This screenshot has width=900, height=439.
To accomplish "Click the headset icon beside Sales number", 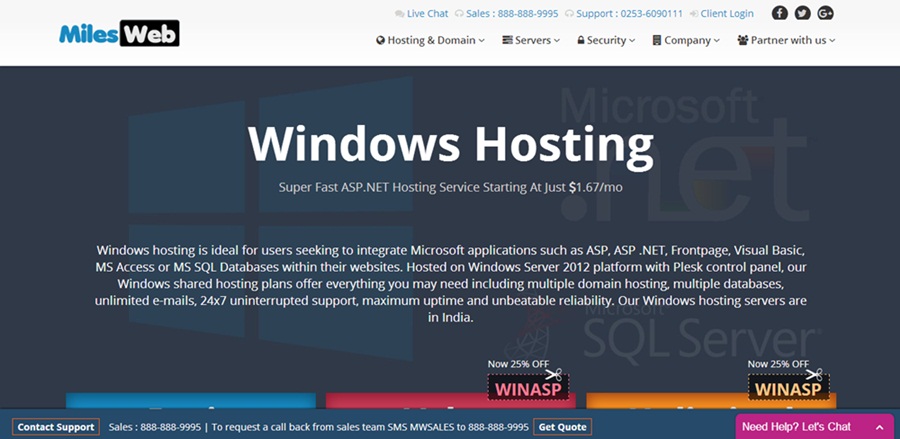I will point(459,14).
